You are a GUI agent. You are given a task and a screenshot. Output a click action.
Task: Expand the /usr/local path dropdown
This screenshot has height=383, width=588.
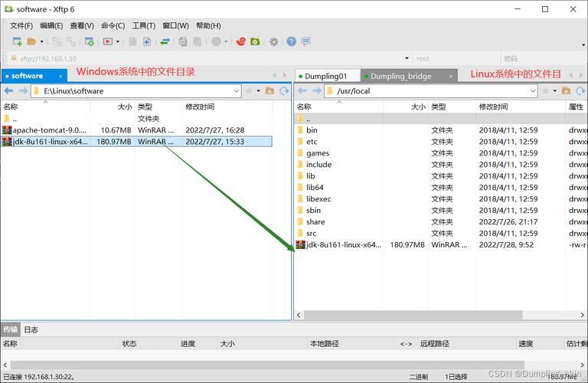pyautogui.click(x=533, y=91)
